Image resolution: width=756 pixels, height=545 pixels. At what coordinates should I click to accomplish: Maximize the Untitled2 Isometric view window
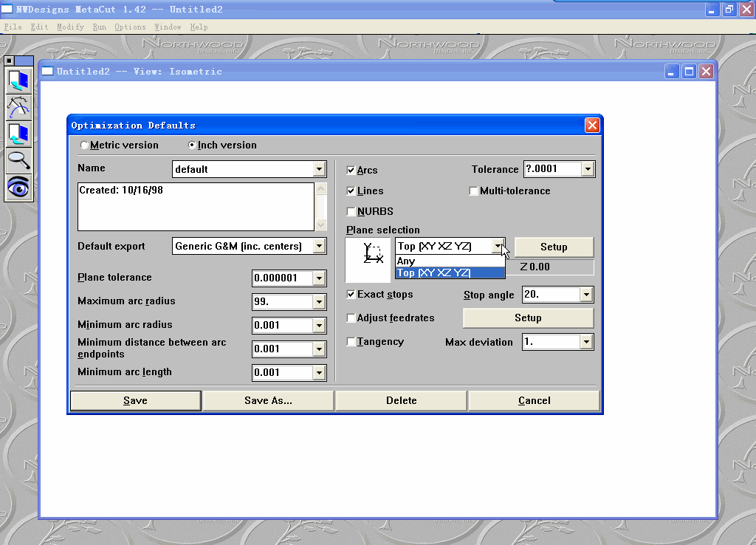pos(690,72)
